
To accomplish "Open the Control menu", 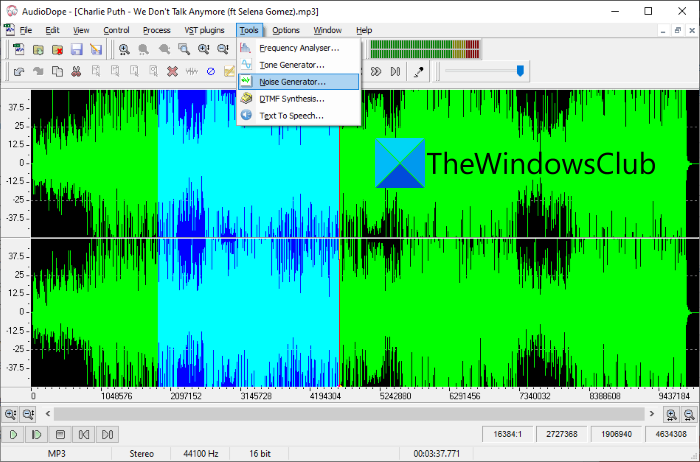I will (x=116, y=30).
